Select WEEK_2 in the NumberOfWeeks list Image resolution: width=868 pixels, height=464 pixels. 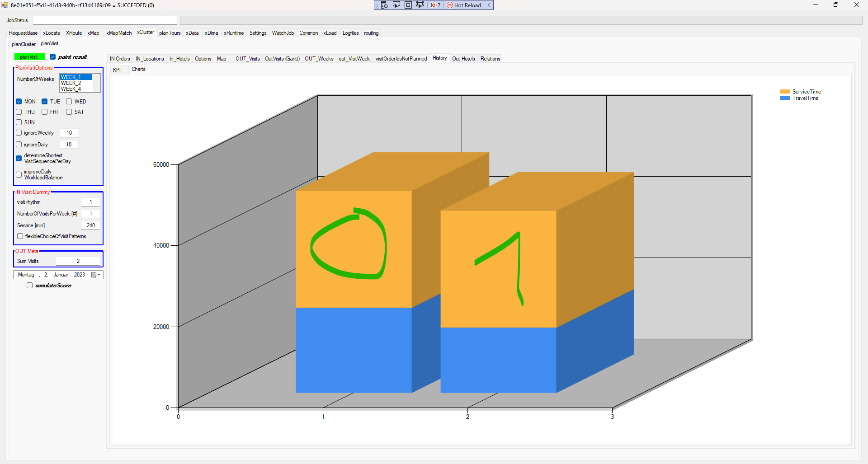71,83
